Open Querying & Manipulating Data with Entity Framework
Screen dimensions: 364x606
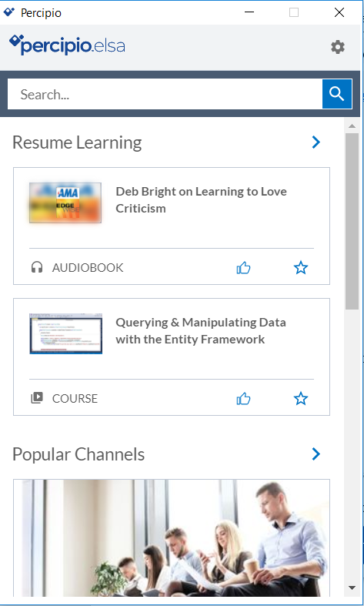[201, 331]
